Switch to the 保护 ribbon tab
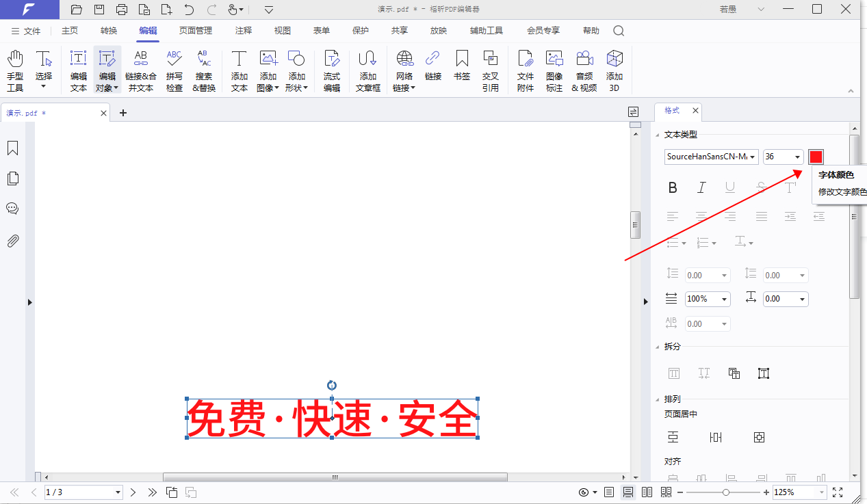The height and width of the screenshot is (504, 867). click(x=361, y=31)
